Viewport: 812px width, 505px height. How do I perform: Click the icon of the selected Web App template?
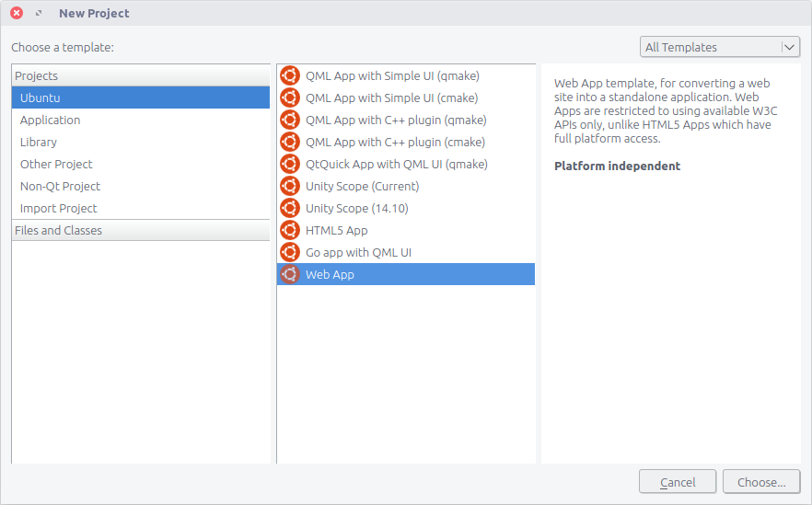coord(290,274)
